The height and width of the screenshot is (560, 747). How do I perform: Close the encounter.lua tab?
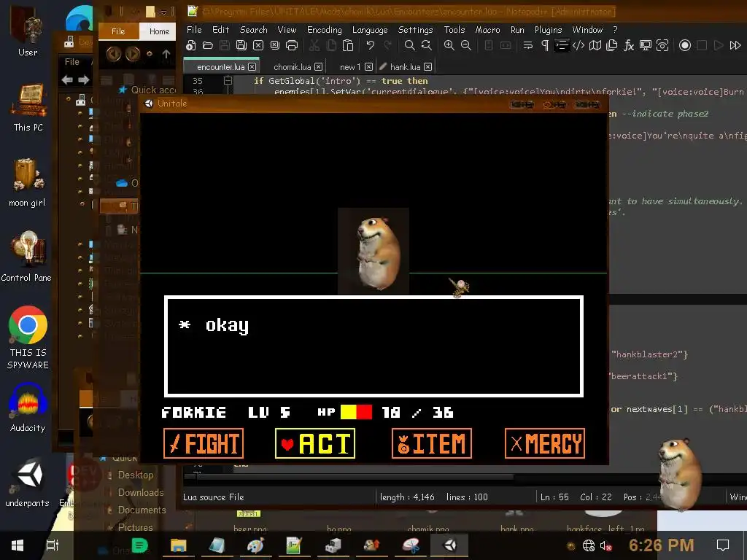coord(252,66)
